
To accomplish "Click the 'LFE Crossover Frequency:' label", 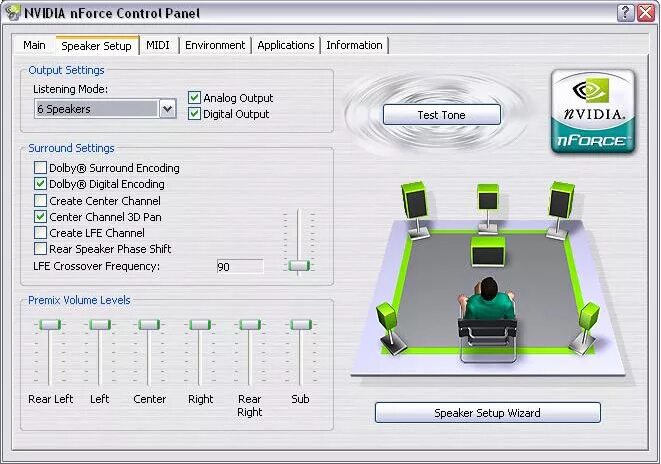I will click(97, 266).
